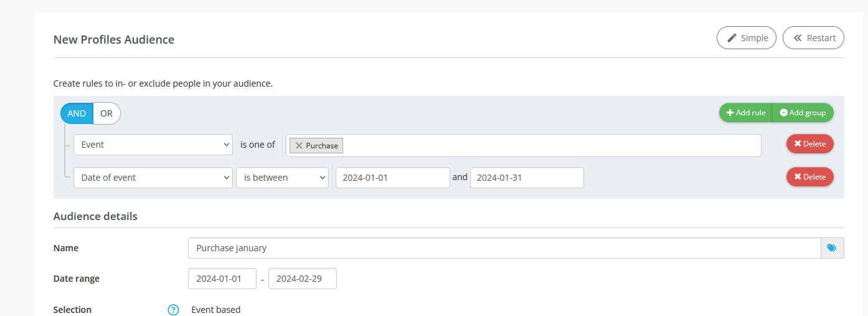Open the Date of event dropdown
868x316 pixels.
tap(153, 178)
